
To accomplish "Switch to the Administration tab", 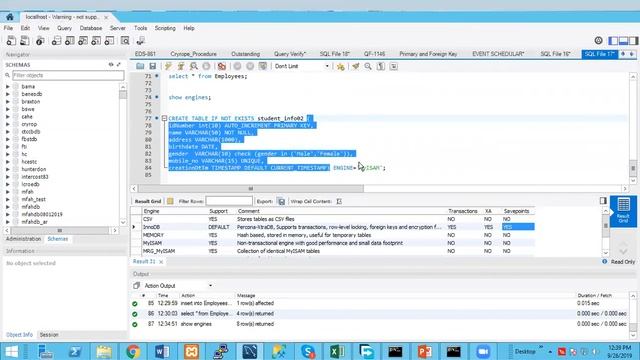I will coord(23,239).
